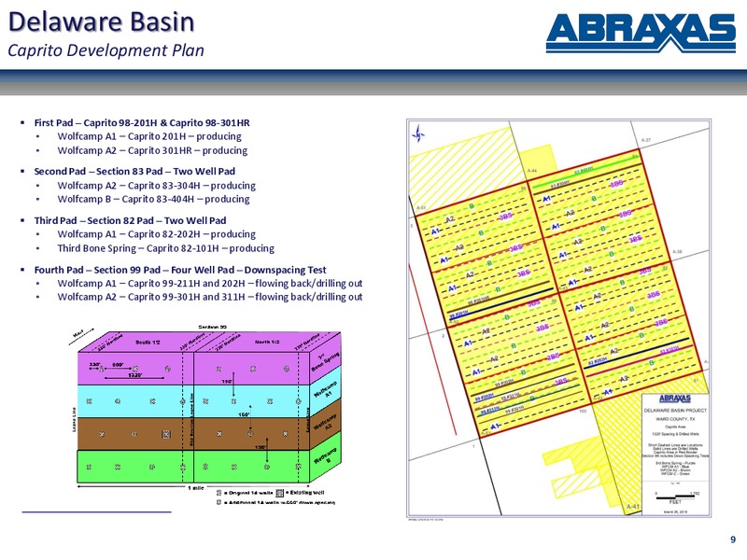Click the 'A-37' tract label on map
Image resolution: width=747 pixels, height=560 pixels.
(x=646, y=141)
